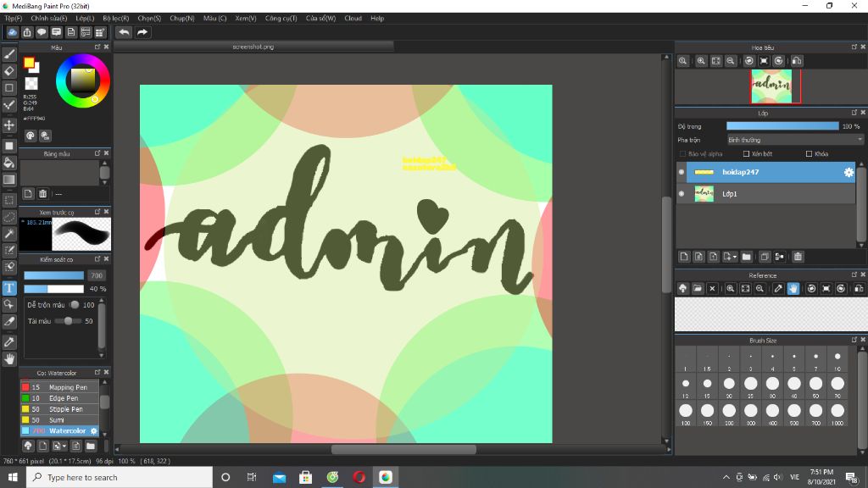Select the Stipple Pen brush
Viewport: 868px width, 488px height.
(60, 409)
